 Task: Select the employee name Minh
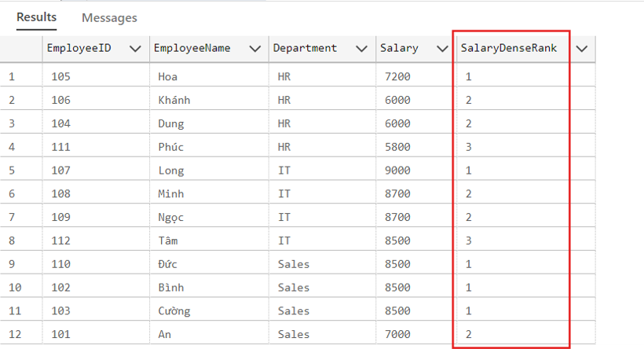coord(209,193)
